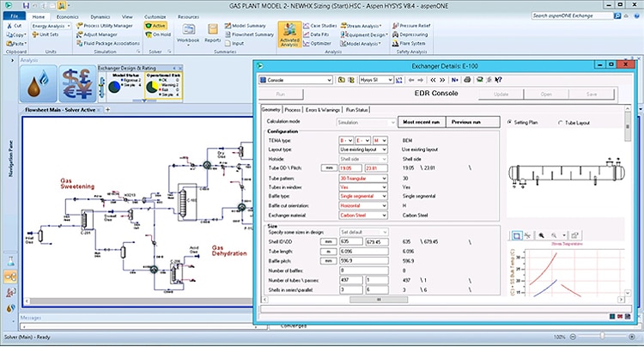Click the zoom in plus button
644x347 pixels.
pyautogui.click(x=632, y=337)
